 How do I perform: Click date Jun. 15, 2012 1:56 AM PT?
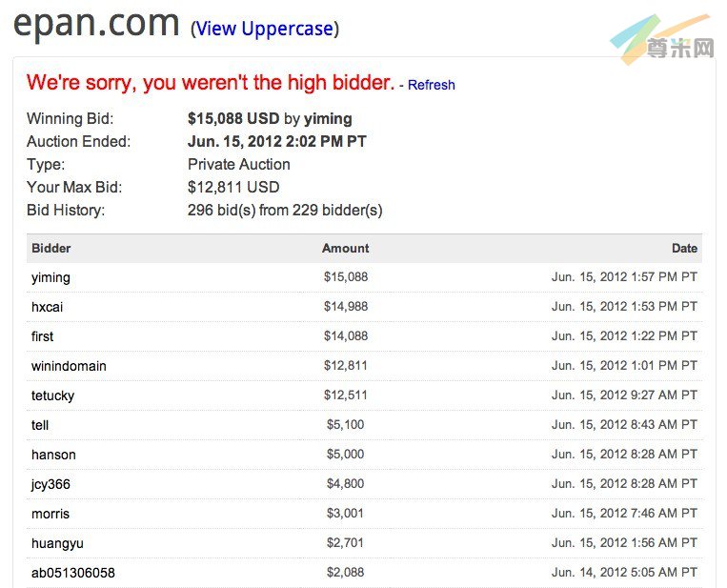(624, 542)
